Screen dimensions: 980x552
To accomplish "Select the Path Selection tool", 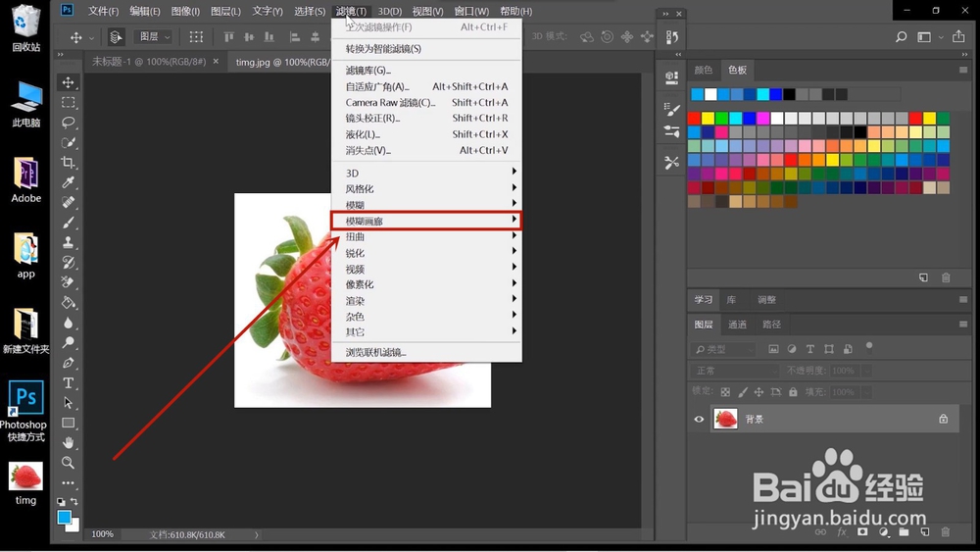I will [x=69, y=403].
